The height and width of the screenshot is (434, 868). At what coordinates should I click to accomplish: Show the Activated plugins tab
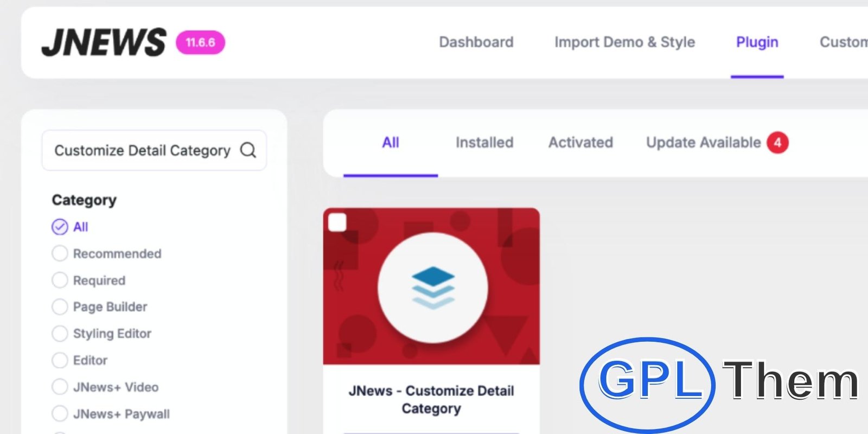point(580,143)
